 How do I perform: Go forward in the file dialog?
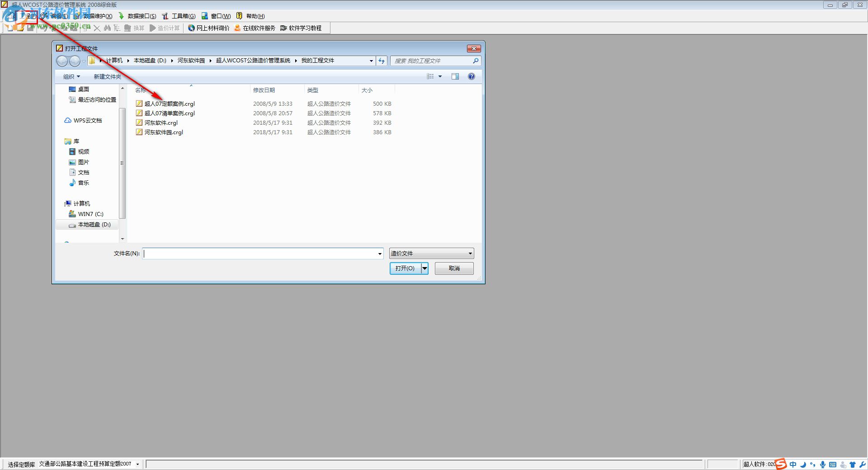pos(75,61)
